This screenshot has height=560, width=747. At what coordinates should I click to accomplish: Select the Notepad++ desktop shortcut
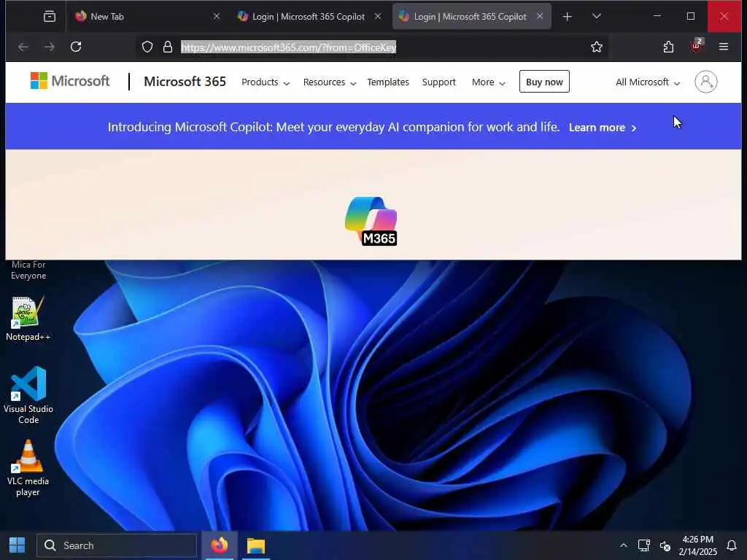click(28, 319)
